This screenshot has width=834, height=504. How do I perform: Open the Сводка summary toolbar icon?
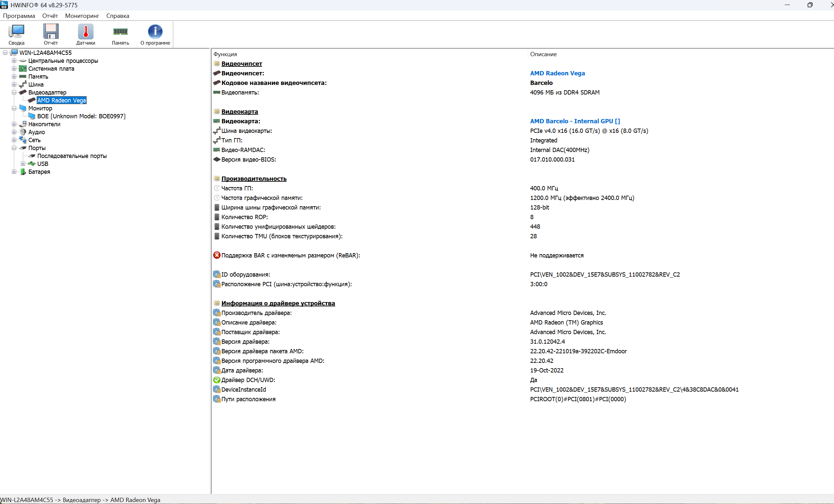[x=16, y=31]
